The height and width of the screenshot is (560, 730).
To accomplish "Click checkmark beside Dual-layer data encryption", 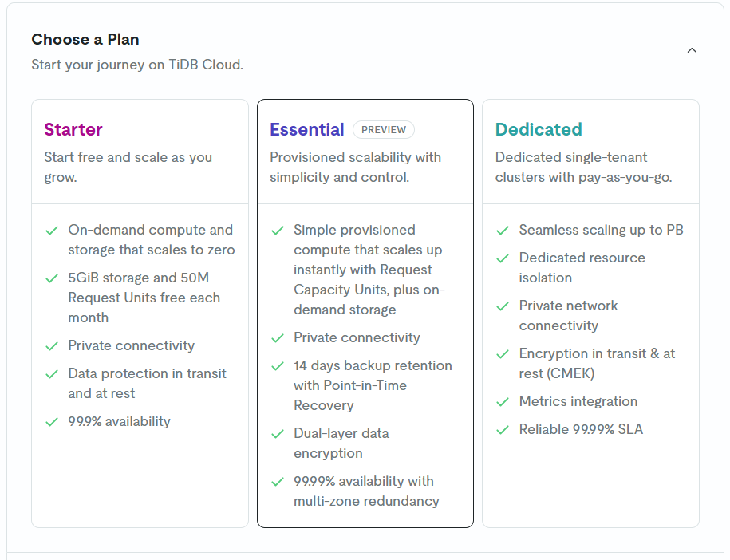I will pyautogui.click(x=278, y=434).
